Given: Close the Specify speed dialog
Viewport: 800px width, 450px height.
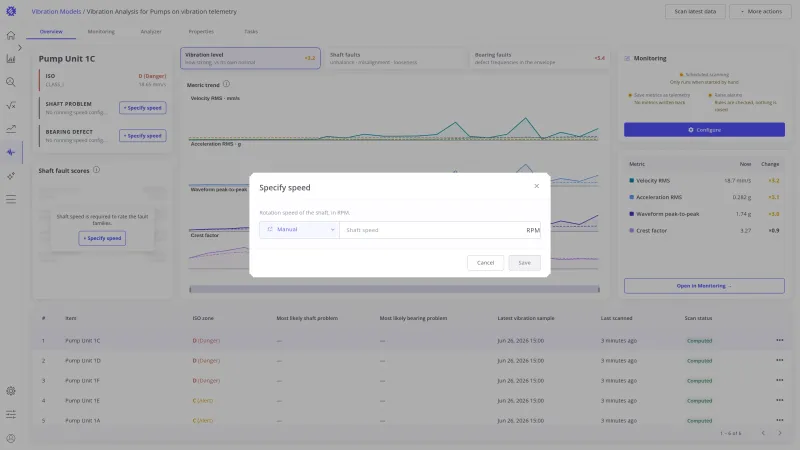Looking at the screenshot, I should click(536, 186).
